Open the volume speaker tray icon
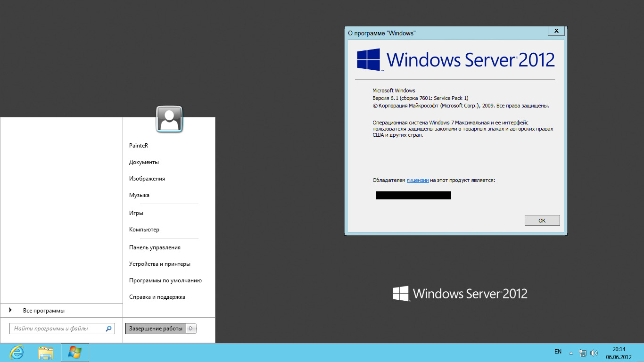The image size is (644, 362). click(594, 353)
